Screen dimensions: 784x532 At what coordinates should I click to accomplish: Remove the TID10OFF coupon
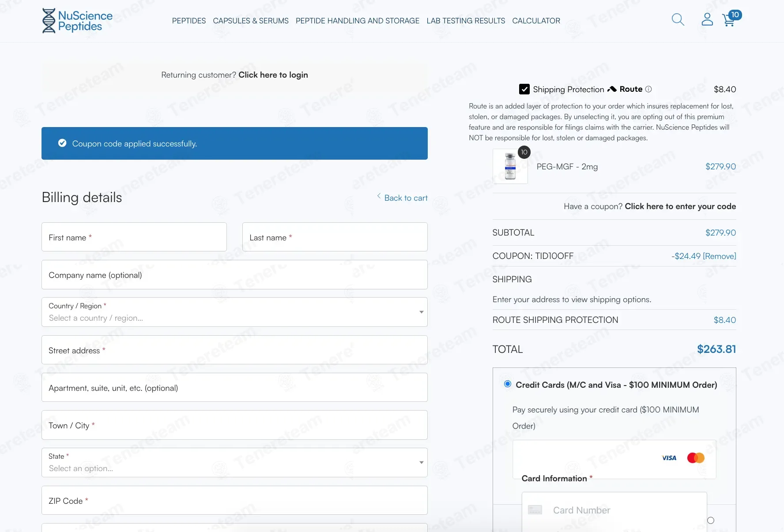720,256
